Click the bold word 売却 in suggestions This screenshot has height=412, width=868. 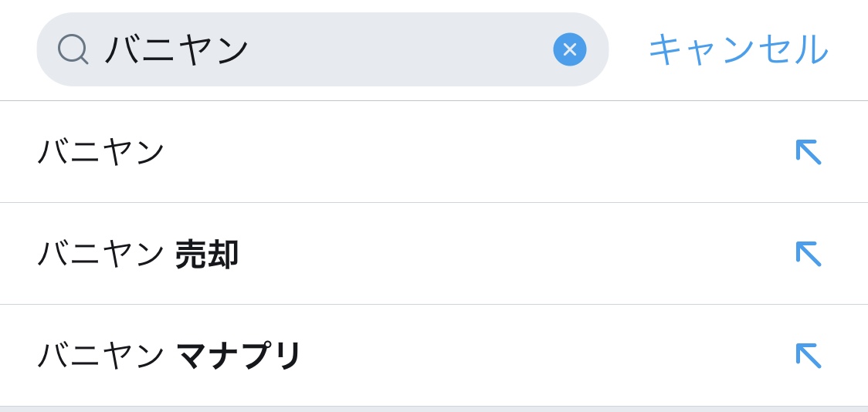coord(207,254)
